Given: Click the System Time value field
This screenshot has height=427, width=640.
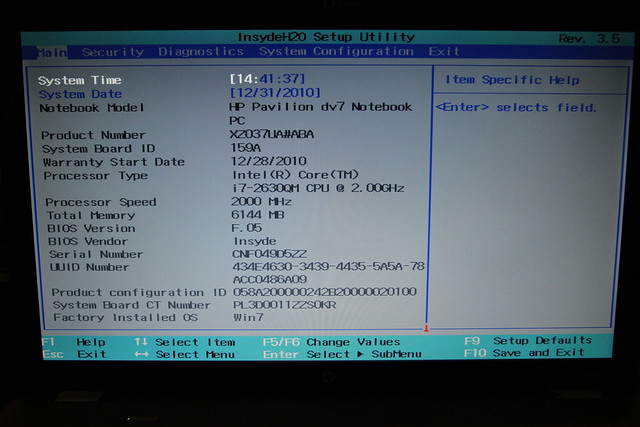Looking at the screenshot, I should pos(267,78).
